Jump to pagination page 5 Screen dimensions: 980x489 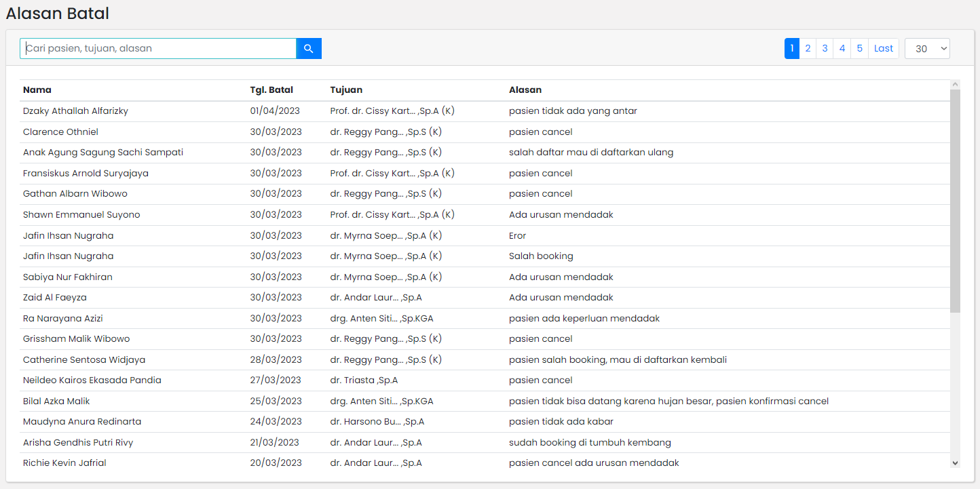[859, 48]
